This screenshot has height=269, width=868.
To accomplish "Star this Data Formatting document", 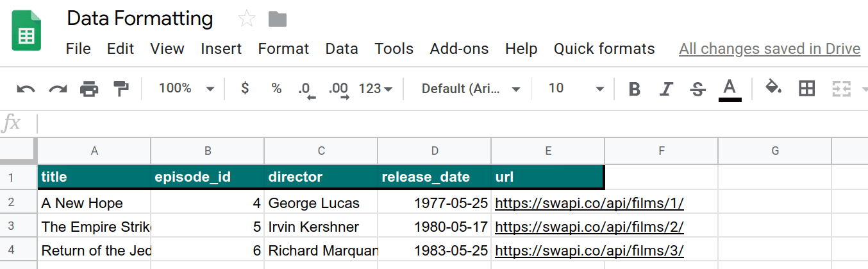I will [x=246, y=19].
